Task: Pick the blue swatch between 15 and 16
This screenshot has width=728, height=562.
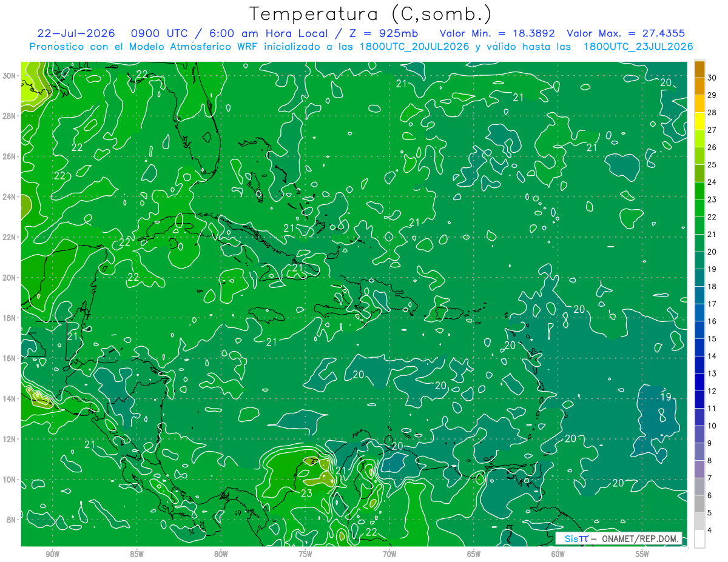Action: [x=699, y=330]
